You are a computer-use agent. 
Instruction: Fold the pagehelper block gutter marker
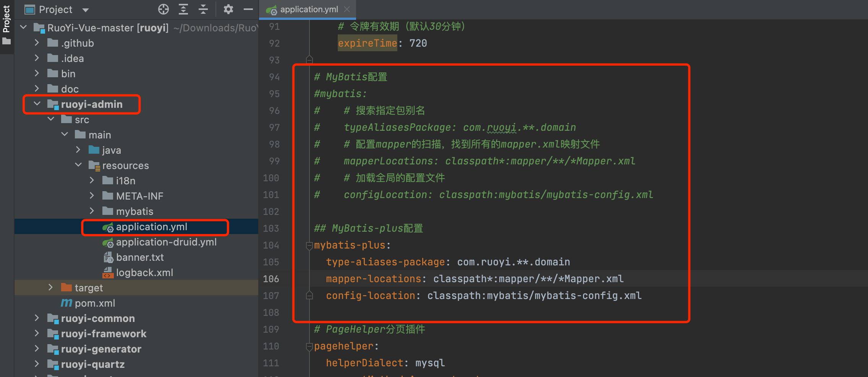pos(309,346)
